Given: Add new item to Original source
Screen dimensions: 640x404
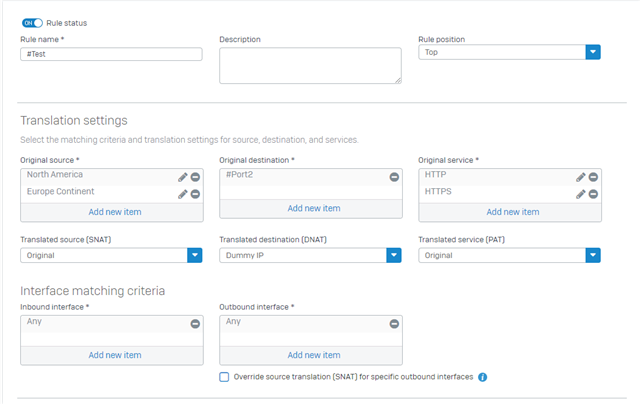Looking at the screenshot, I should [x=115, y=212].
